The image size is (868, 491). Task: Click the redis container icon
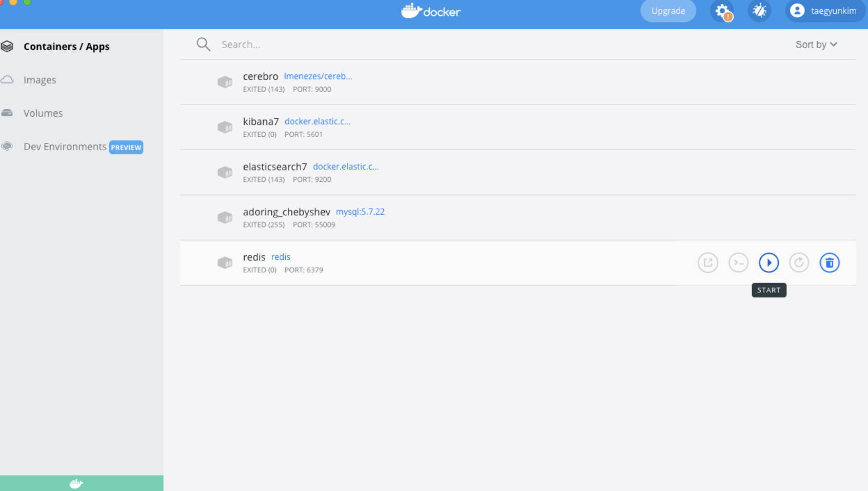pyautogui.click(x=225, y=262)
